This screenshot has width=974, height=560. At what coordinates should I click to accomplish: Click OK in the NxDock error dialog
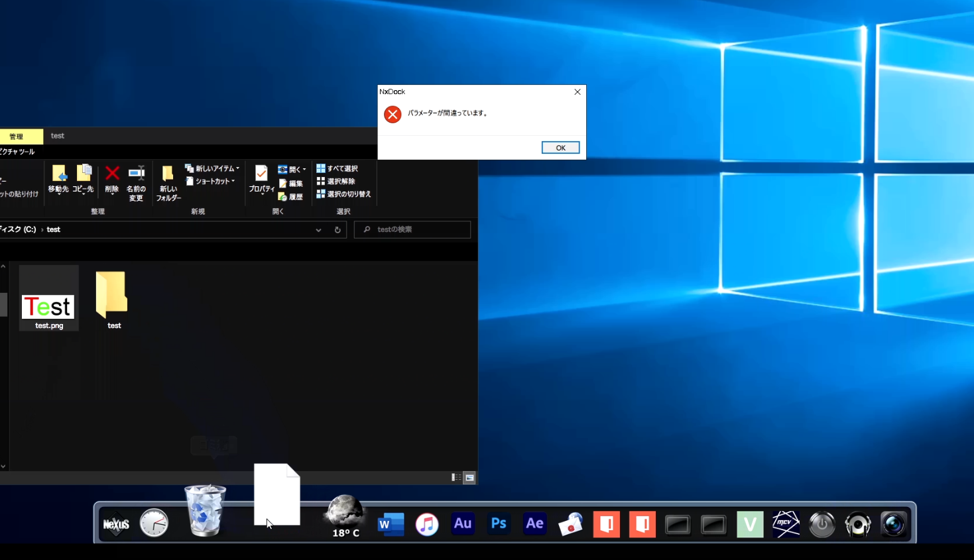click(560, 148)
